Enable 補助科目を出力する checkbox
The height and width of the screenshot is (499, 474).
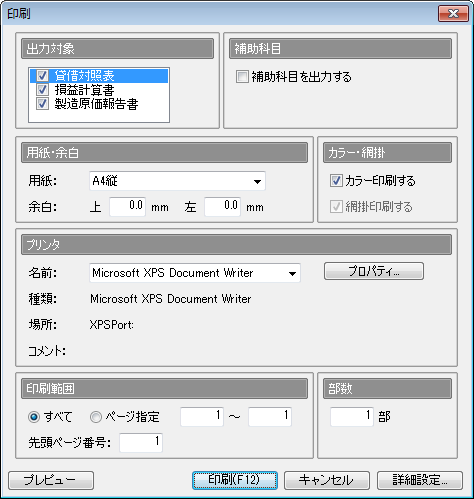(x=242, y=76)
